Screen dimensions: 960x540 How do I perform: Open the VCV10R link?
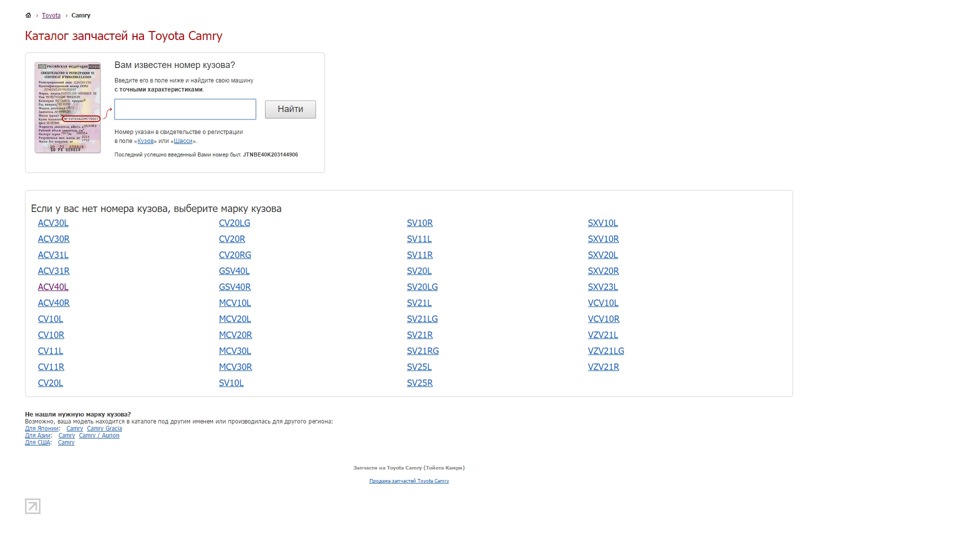point(604,319)
